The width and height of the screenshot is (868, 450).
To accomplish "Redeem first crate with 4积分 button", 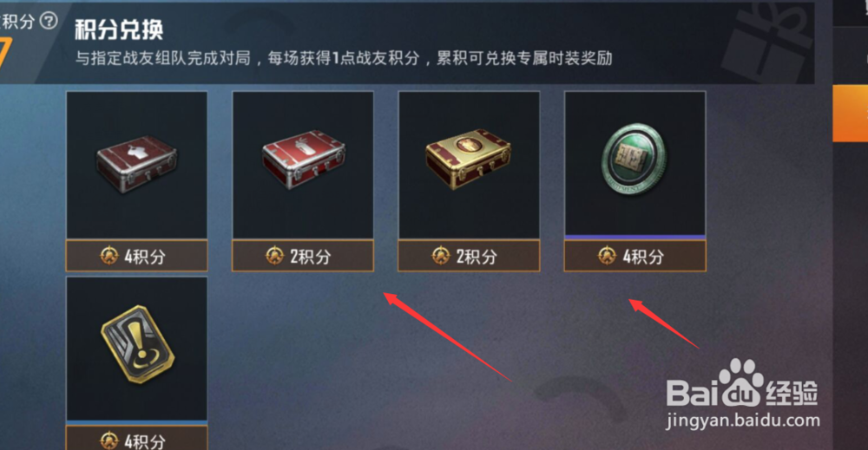I will coord(137,256).
